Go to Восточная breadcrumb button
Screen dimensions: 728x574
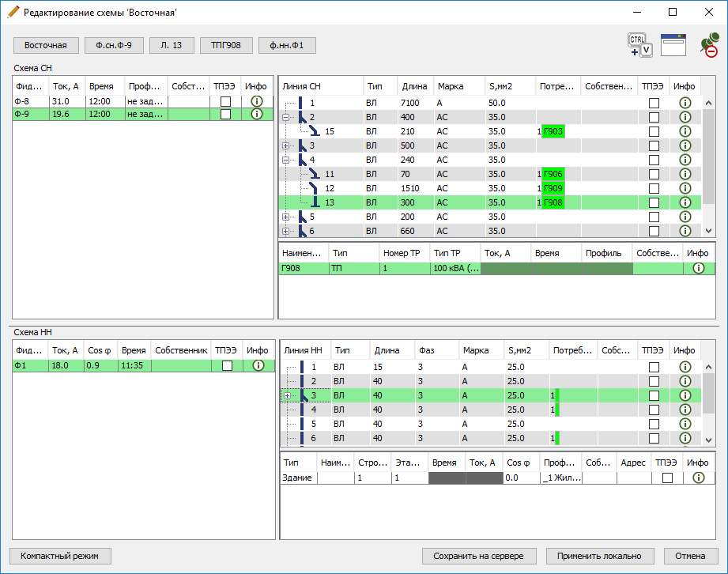pyautogui.click(x=46, y=45)
